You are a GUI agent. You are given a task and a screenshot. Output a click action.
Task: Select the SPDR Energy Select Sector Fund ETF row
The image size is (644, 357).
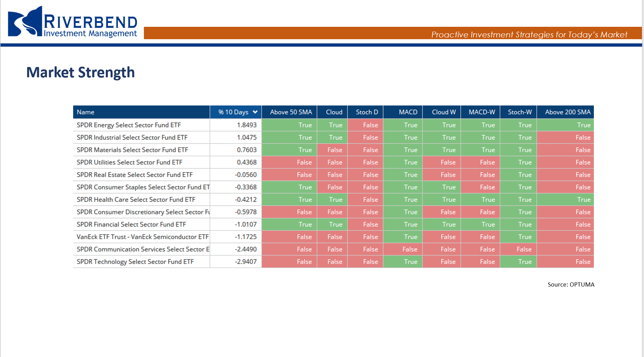[334, 125]
